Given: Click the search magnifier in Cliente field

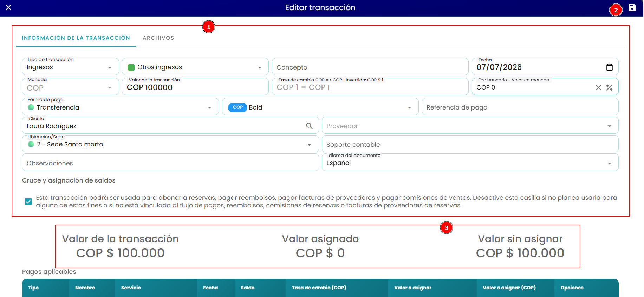Looking at the screenshot, I should pyautogui.click(x=309, y=126).
